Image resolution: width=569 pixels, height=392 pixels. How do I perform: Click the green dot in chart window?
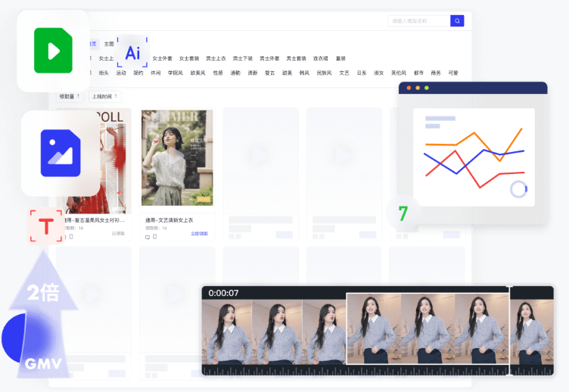[427, 88]
